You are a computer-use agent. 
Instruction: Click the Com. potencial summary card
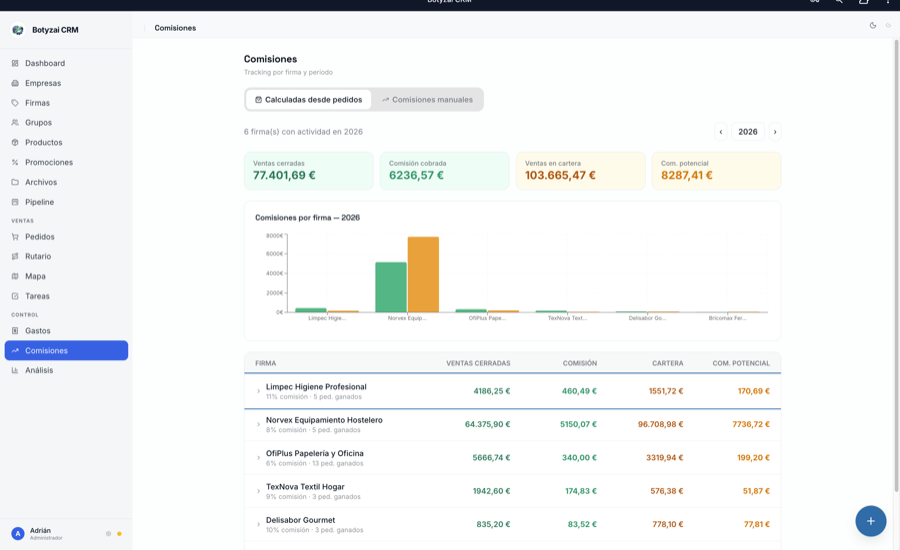[x=716, y=171]
